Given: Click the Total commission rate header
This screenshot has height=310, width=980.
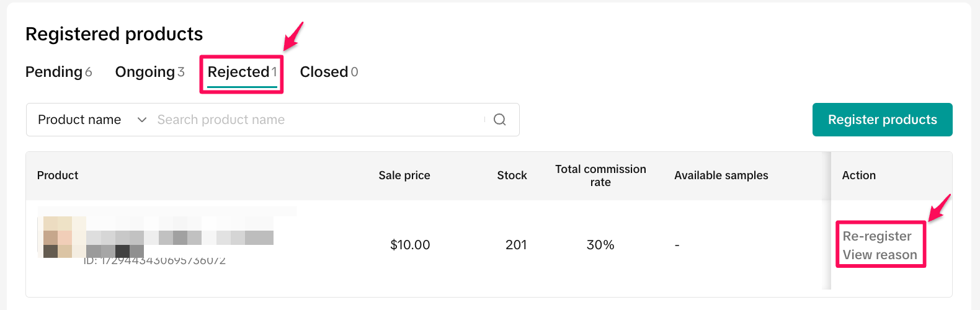Looking at the screenshot, I should tap(600, 175).
